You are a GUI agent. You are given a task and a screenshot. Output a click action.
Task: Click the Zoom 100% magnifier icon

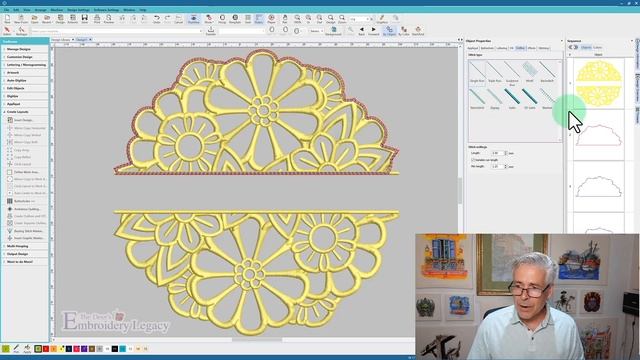tap(297, 18)
